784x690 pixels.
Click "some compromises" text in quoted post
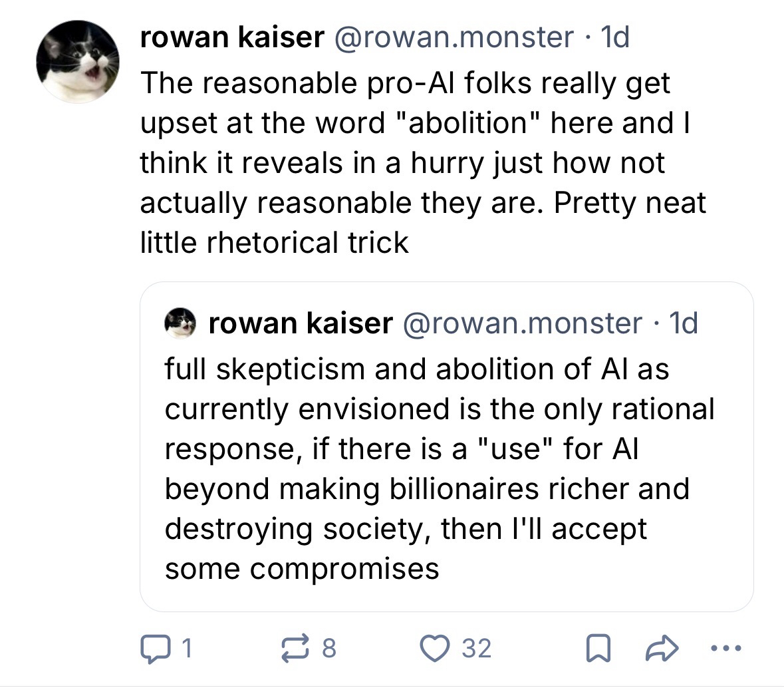tap(302, 568)
